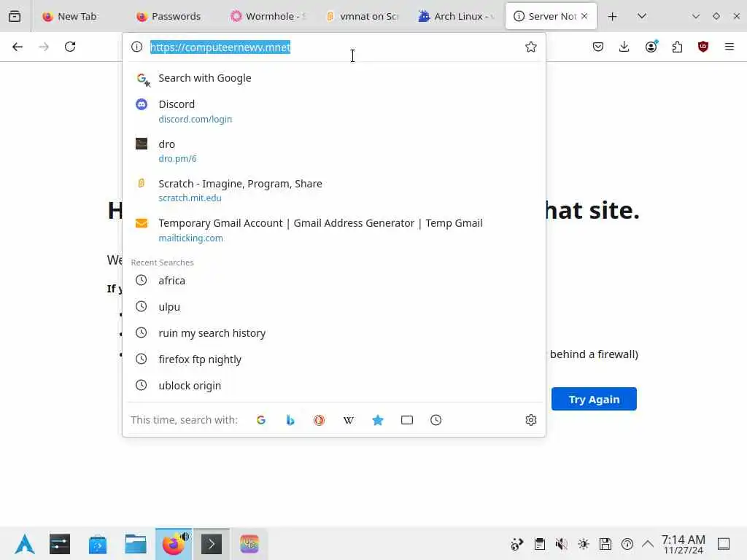Search this time with Google engine

coord(261,420)
